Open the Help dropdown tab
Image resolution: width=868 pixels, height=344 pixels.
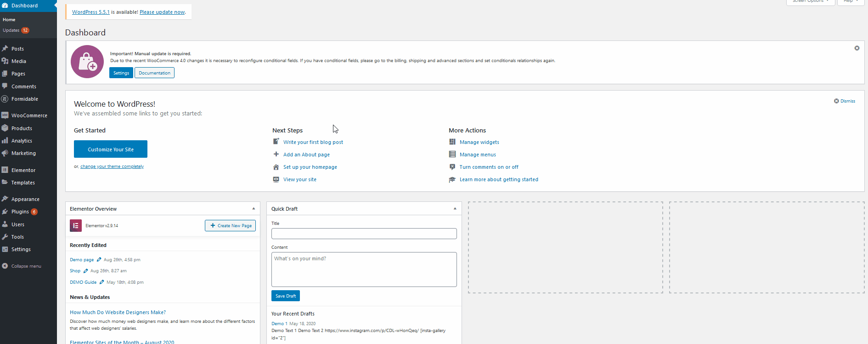tap(851, 1)
